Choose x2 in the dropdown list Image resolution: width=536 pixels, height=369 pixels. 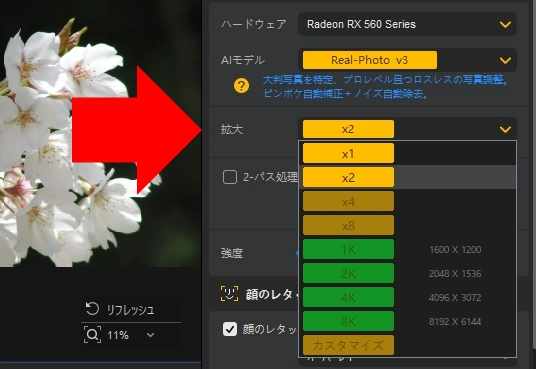[x=348, y=177]
